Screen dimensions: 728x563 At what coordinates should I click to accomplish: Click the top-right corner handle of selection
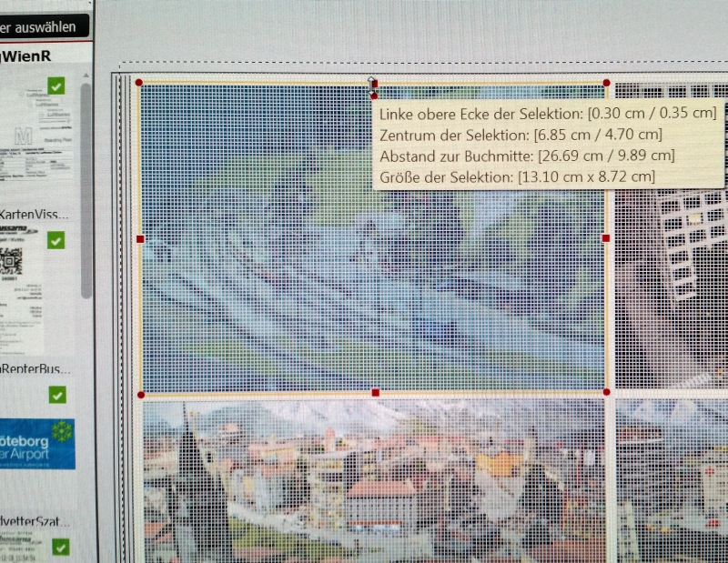point(606,83)
